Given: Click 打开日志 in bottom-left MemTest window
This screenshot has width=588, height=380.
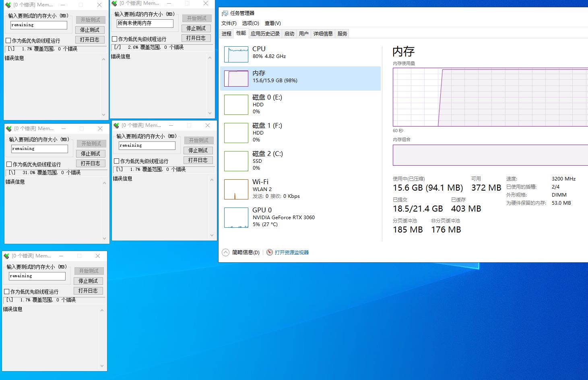Looking at the screenshot, I should (x=88, y=291).
